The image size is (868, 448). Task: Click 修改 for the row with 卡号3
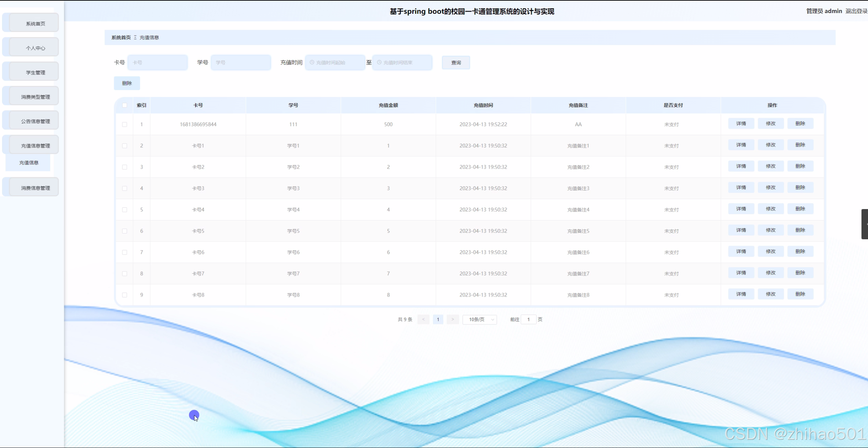[770, 187]
